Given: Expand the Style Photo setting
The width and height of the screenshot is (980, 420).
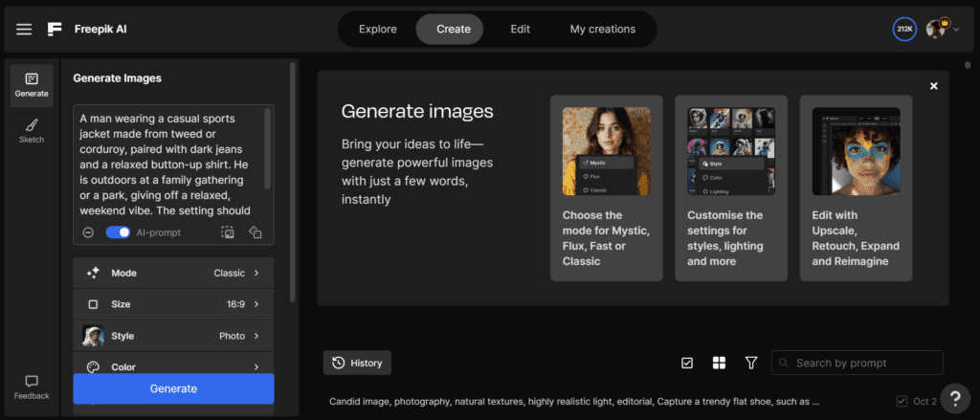Looking at the screenshot, I should (173, 336).
